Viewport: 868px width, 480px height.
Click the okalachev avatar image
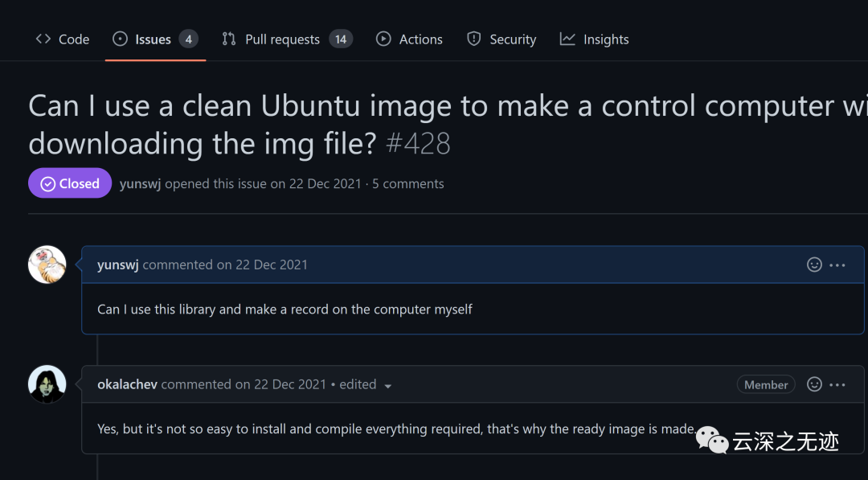(x=47, y=384)
